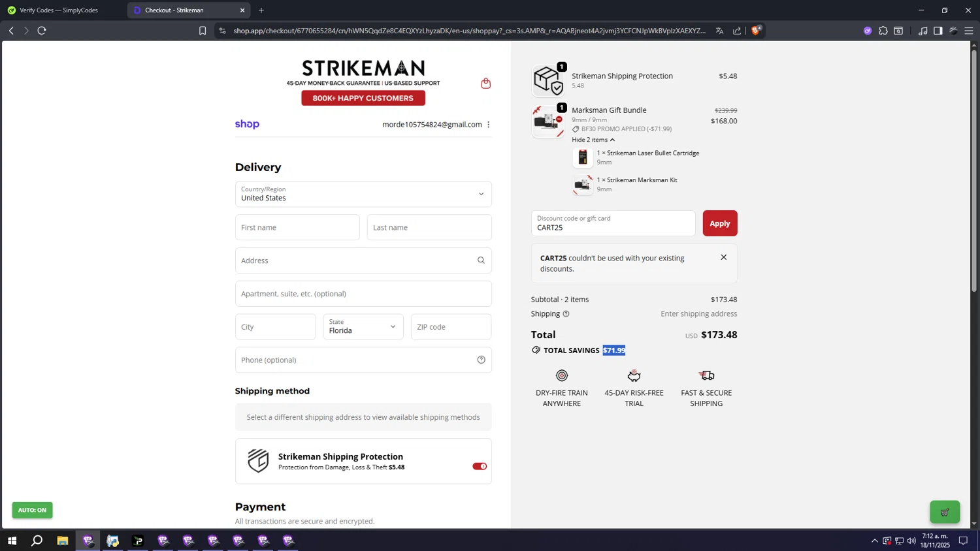Open browser main hamburger menu
This screenshot has width=980, height=551.
pos(968,31)
